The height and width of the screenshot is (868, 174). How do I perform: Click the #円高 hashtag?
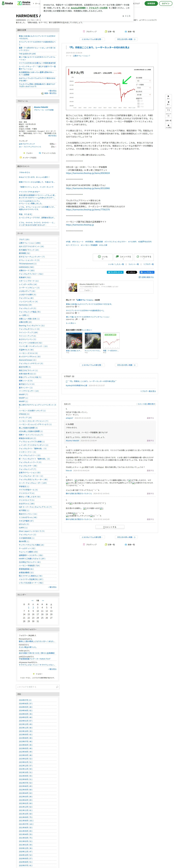pyautogui.click(x=68, y=242)
